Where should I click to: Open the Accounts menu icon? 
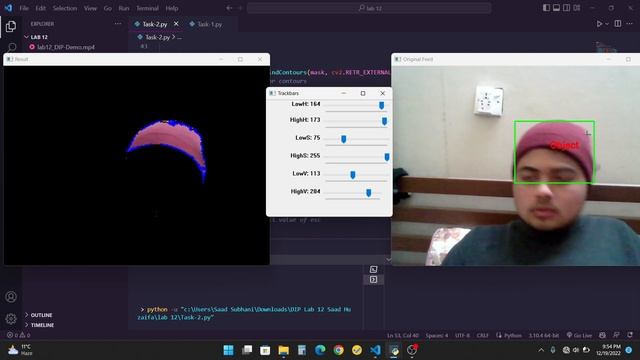tap(11, 297)
